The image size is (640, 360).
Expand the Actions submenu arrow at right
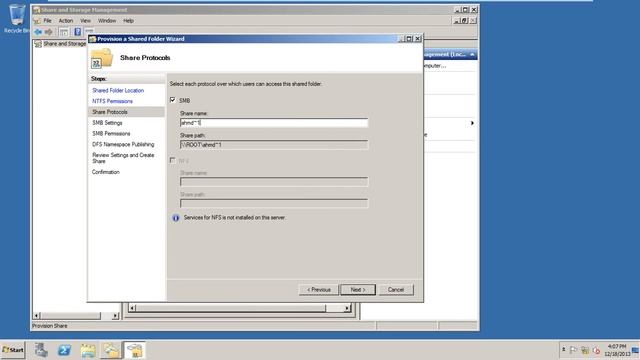(x=472, y=123)
